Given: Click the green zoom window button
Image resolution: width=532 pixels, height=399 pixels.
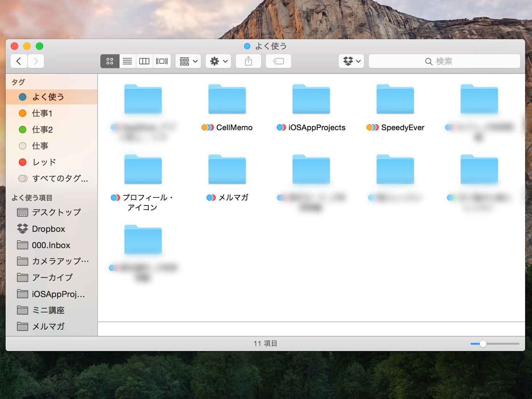Looking at the screenshot, I should pyautogui.click(x=39, y=46).
